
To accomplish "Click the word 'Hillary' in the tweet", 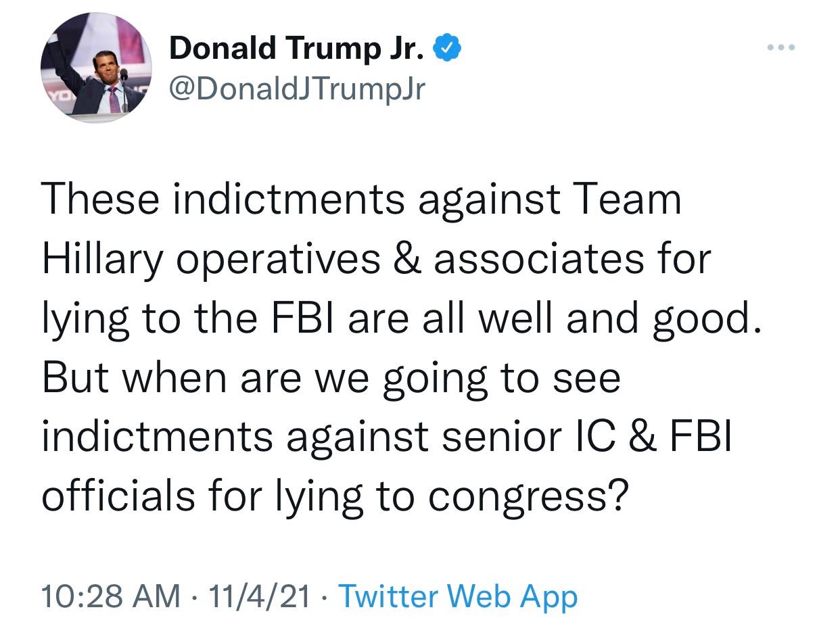I will coord(103,260).
